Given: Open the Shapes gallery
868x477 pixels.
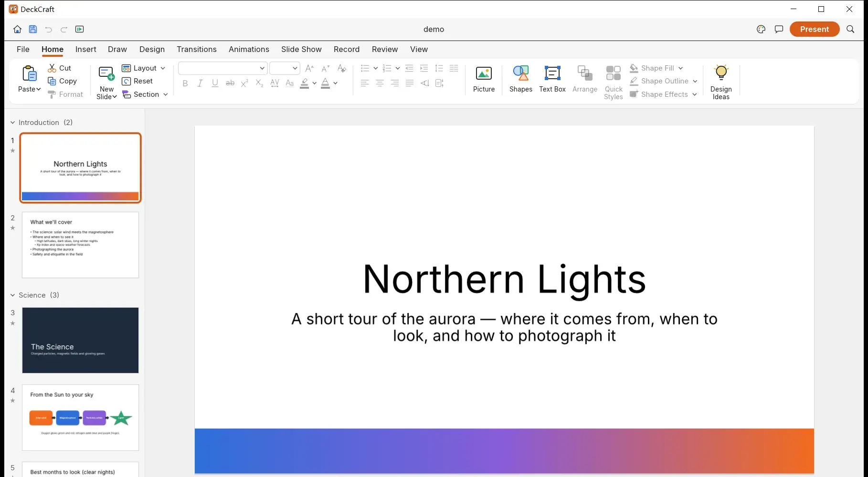Looking at the screenshot, I should [x=520, y=79].
